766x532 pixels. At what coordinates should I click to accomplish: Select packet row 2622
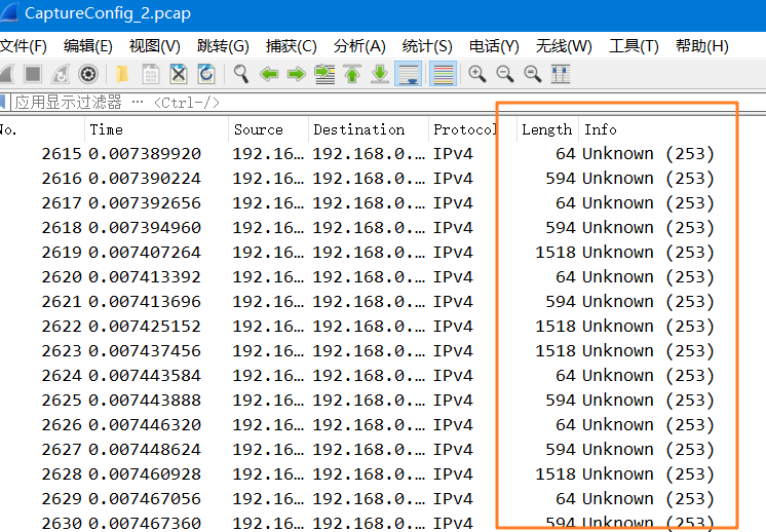click(x=383, y=326)
